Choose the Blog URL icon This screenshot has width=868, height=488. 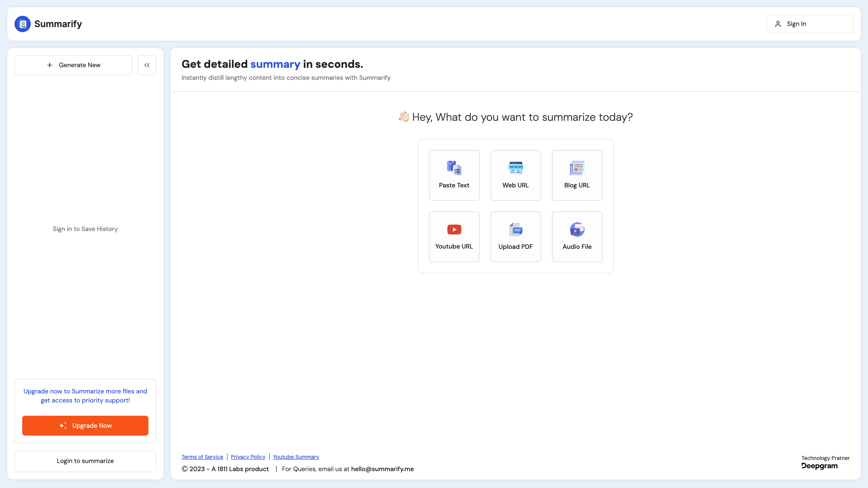(577, 168)
